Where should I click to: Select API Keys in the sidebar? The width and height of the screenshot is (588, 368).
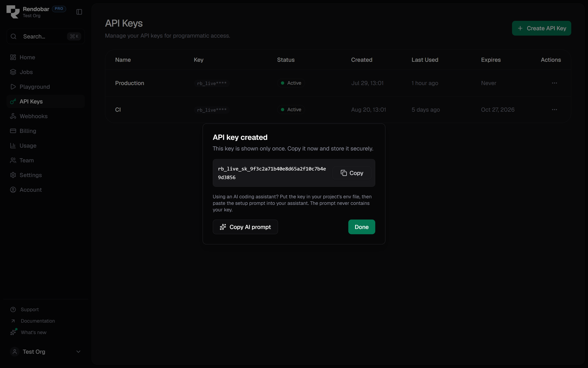[46, 102]
